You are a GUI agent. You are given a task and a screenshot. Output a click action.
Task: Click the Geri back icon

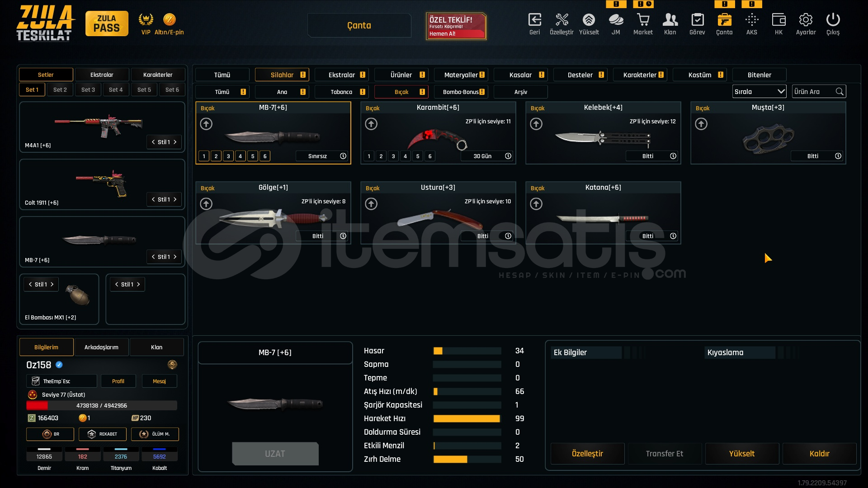pos(534,20)
